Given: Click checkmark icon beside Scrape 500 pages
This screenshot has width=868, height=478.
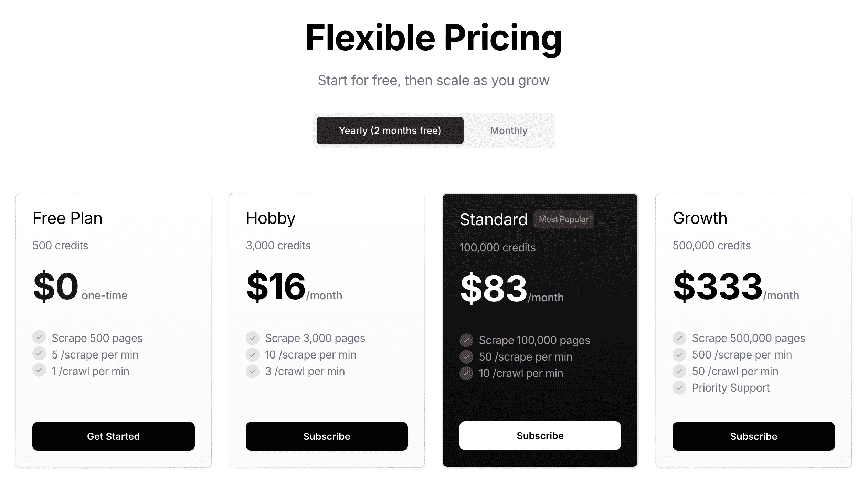Looking at the screenshot, I should point(39,337).
